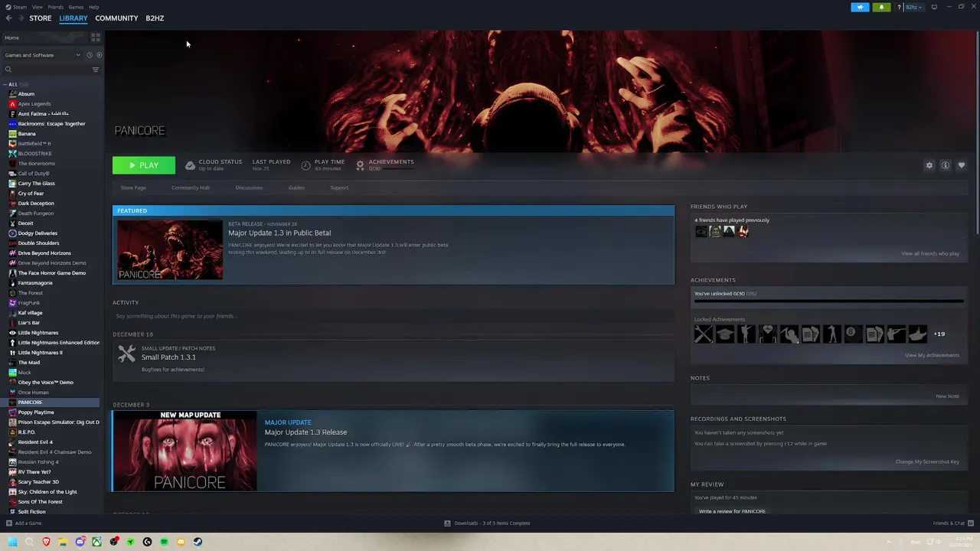Image resolution: width=980 pixels, height=551 pixels.
Task: Open the Discussions link
Action: (249, 187)
